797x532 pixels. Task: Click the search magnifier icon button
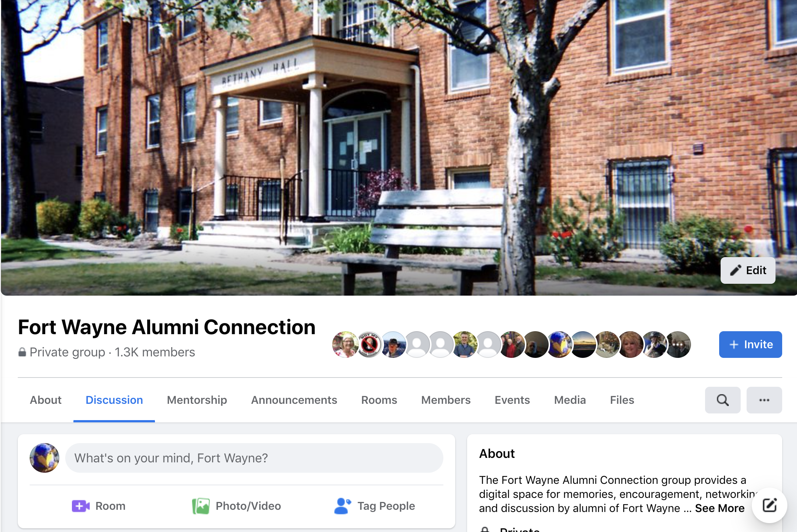click(x=722, y=400)
